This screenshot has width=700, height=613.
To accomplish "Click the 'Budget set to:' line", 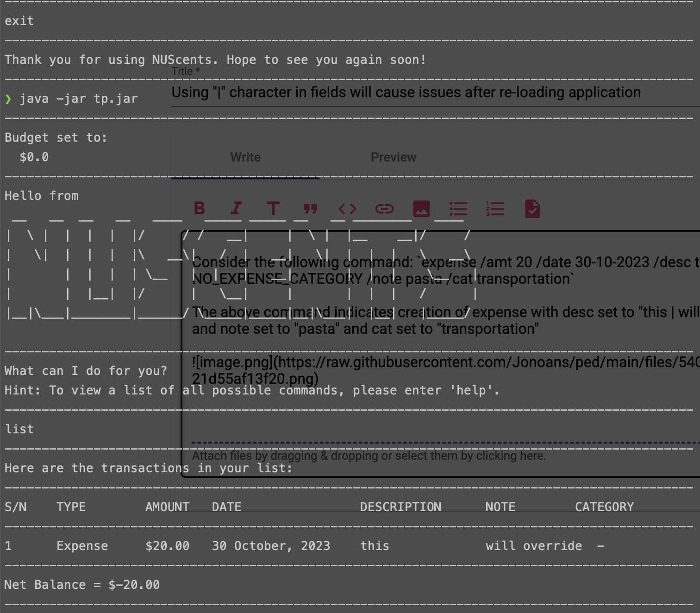I will pos(56,138).
